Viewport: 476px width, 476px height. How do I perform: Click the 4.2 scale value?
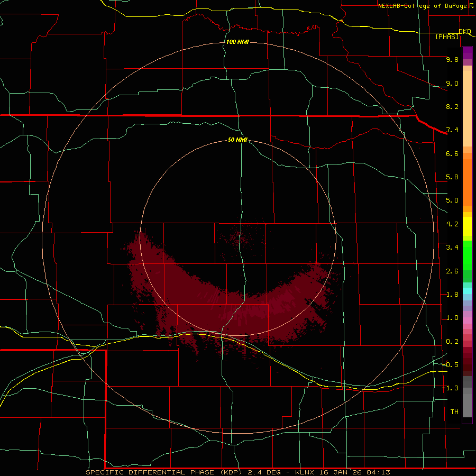tap(452, 224)
